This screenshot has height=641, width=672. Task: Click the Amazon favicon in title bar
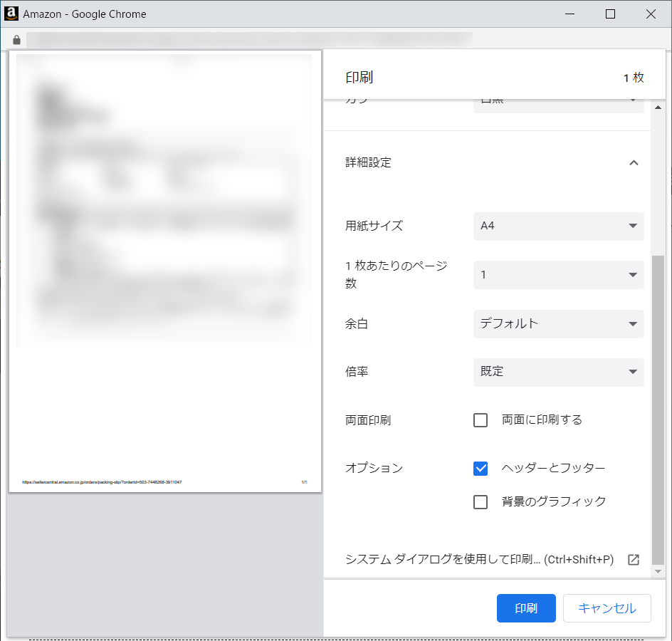point(11,14)
